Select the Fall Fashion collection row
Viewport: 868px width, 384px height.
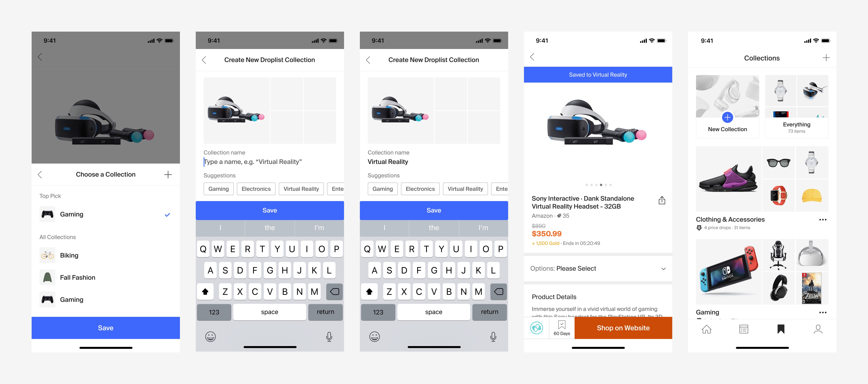(x=105, y=278)
